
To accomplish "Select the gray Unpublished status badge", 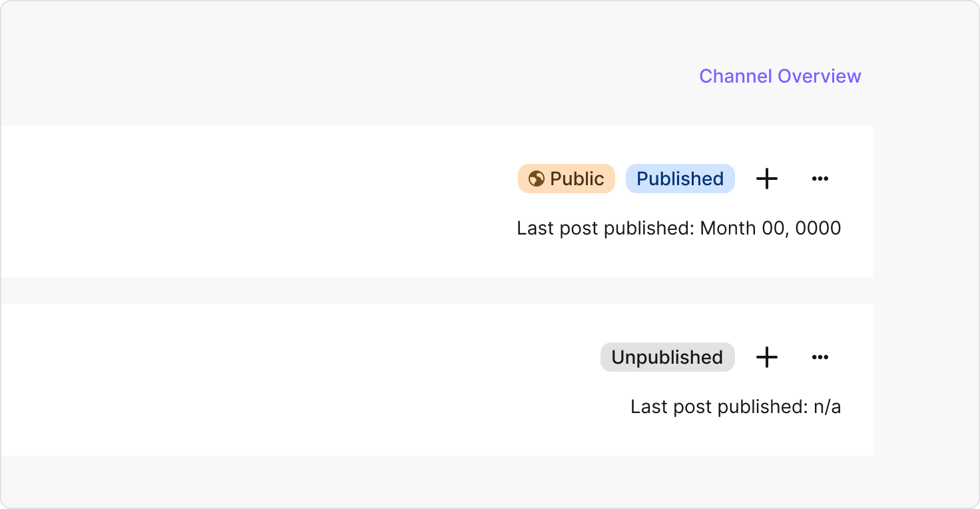I will pyautogui.click(x=668, y=357).
